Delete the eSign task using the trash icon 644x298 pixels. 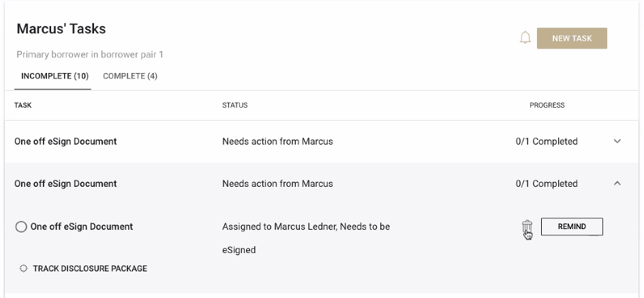tap(526, 227)
